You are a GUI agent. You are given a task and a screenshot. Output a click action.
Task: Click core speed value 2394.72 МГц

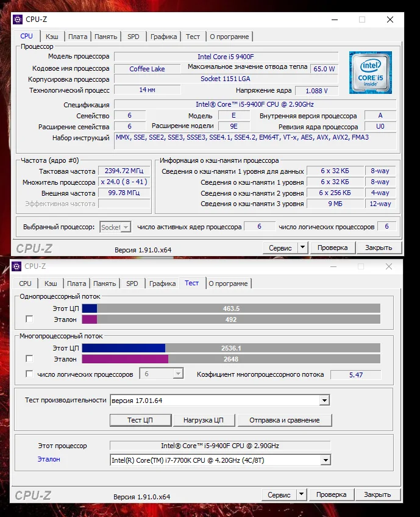pyautogui.click(x=124, y=171)
